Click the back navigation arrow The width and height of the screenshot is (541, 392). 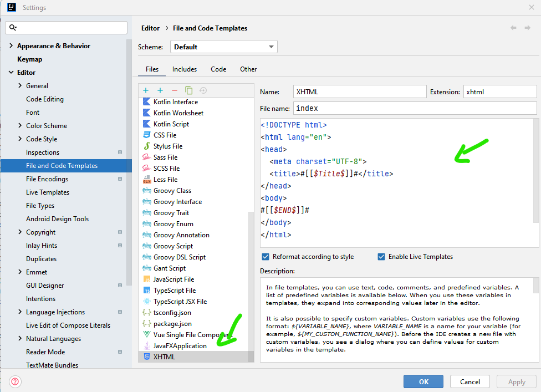point(513,28)
